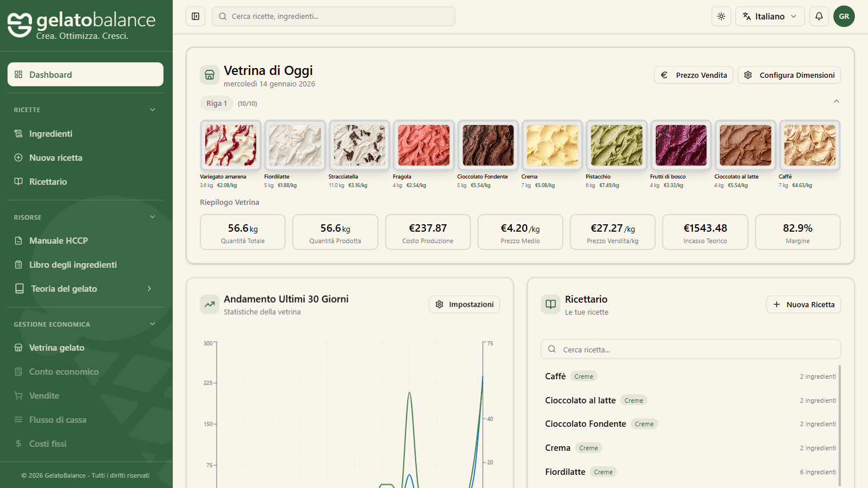Click the Cerca ricette search field
Image resolution: width=868 pixels, height=488 pixels.
coord(333,16)
